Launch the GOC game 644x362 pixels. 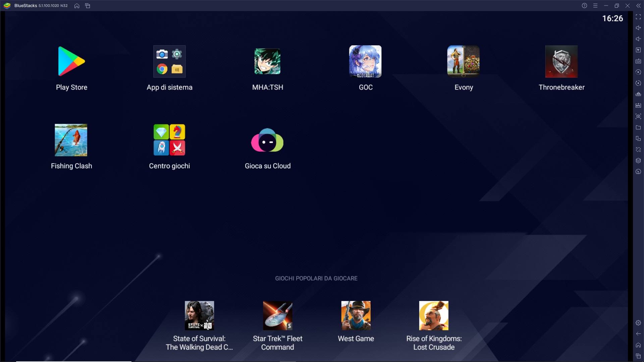coord(365,62)
